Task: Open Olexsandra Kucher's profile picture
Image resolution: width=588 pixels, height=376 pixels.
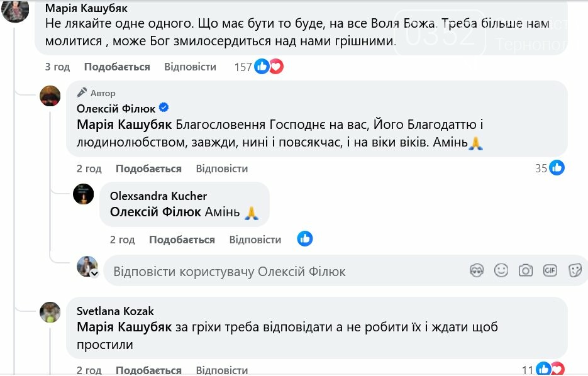Action: (84, 194)
